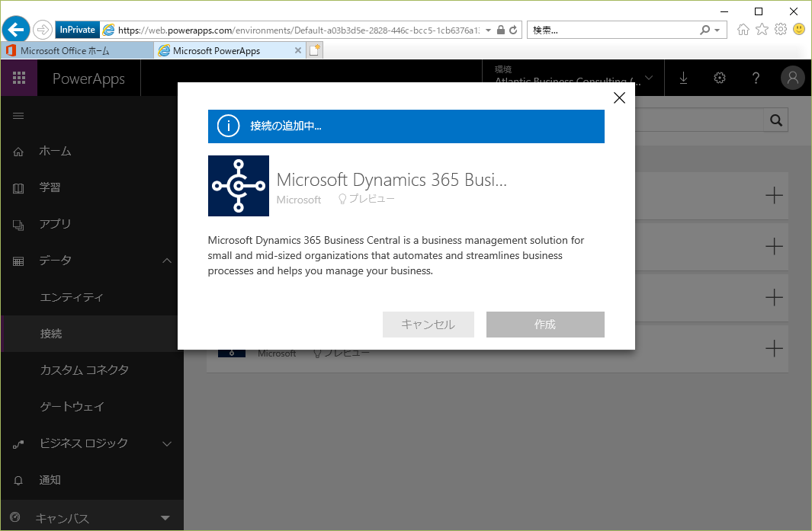This screenshot has width=812, height=531.
Task: Click the Microsoft Dynamics 365 Busi... title
Action: 391,180
